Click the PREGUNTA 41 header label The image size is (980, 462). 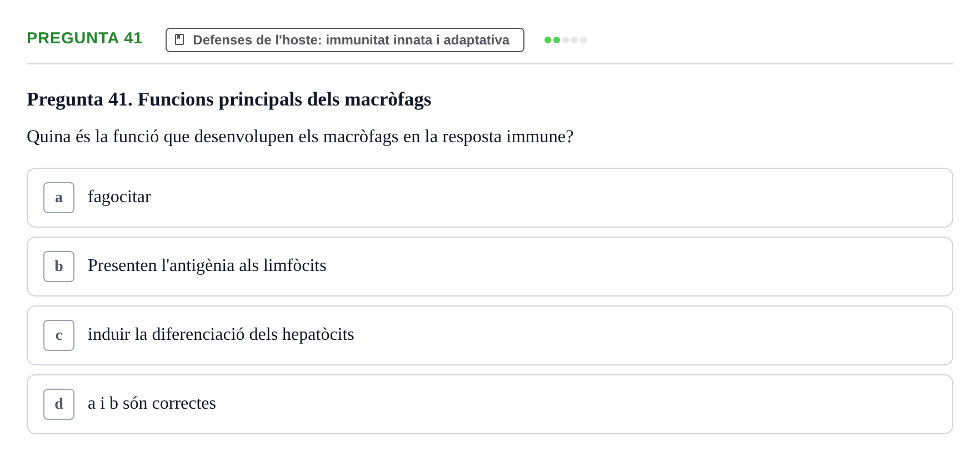(x=84, y=38)
